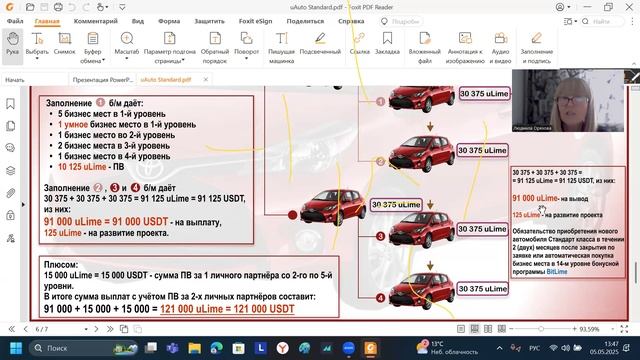The height and width of the screenshot is (360, 640).
Task: Adjust the zoom slider in status bar
Action: (x=541, y=329)
